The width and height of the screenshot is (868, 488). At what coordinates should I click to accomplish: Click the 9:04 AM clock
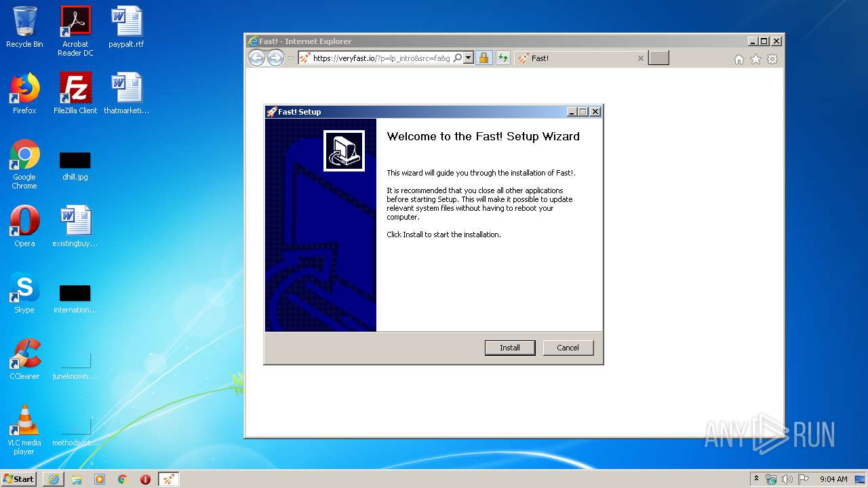pyautogui.click(x=833, y=479)
